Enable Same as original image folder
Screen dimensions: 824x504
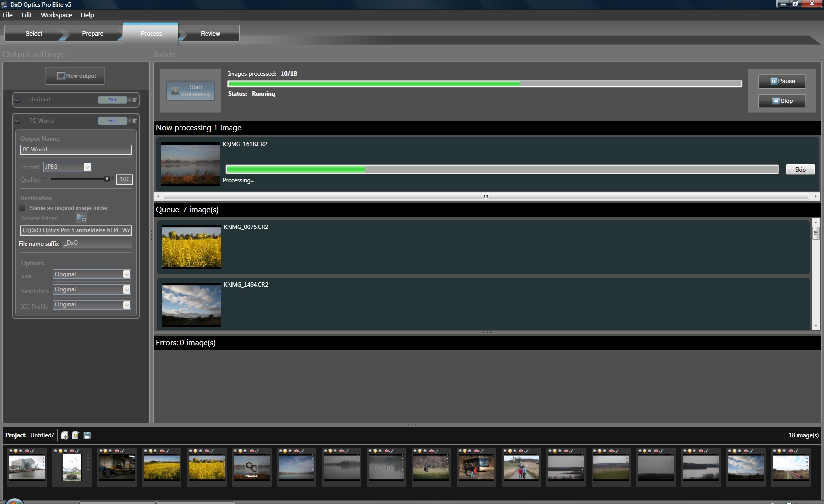(x=22, y=208)
